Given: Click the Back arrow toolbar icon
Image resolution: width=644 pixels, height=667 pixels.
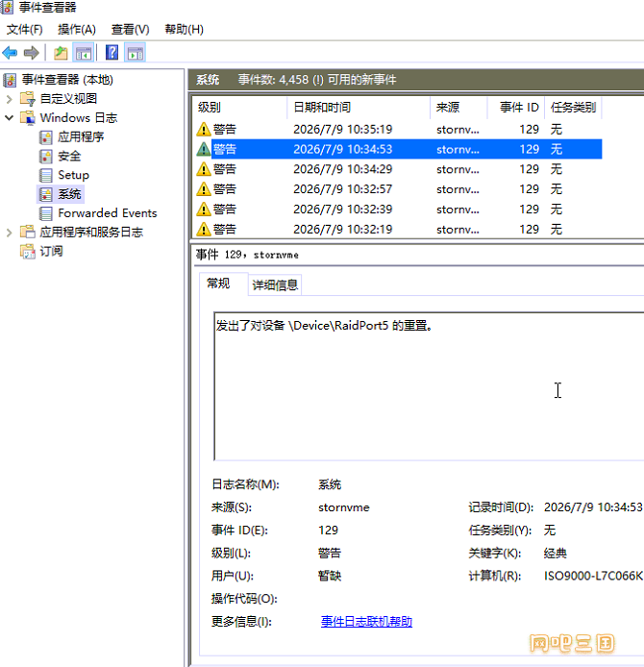Looking at the screenshot, I should (10, 53).
